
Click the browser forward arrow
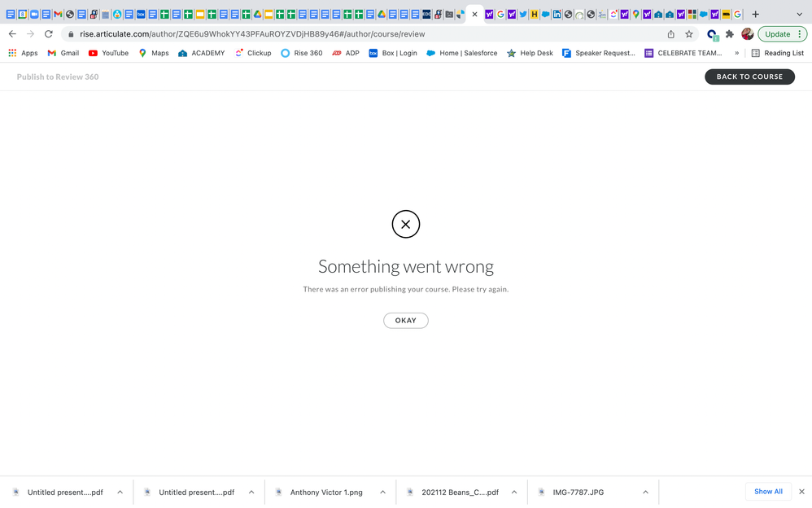(31, 33)
